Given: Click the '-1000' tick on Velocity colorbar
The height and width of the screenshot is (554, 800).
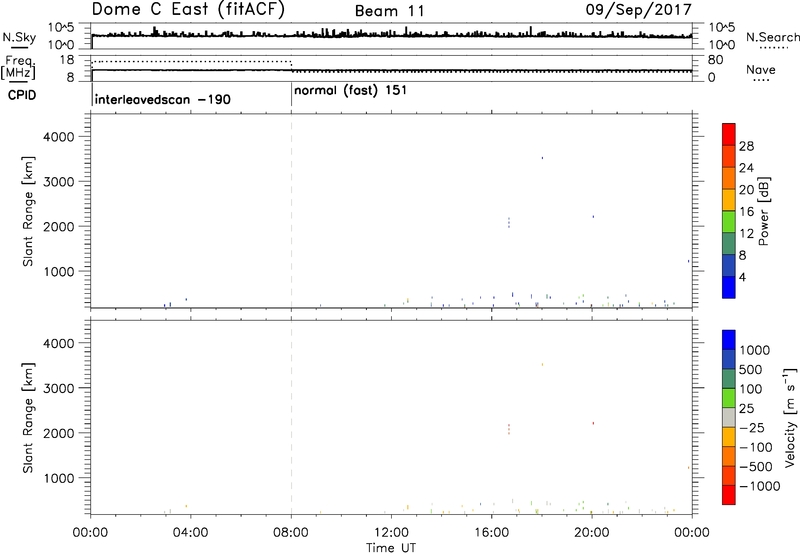Looking at the screenshot, I should pyautogui.click(x=759, y=486).
